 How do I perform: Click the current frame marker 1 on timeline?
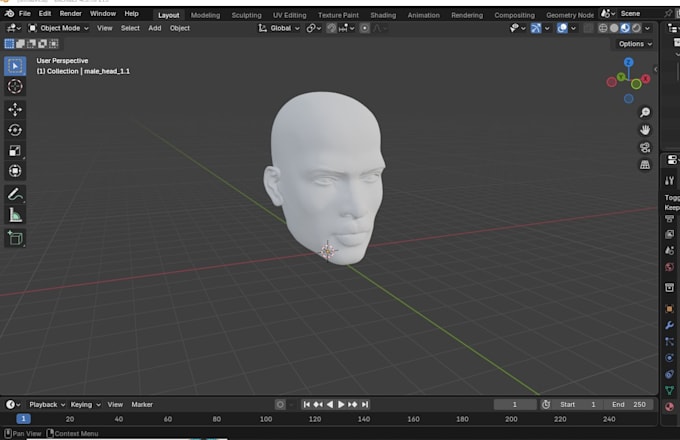(23, 419)
